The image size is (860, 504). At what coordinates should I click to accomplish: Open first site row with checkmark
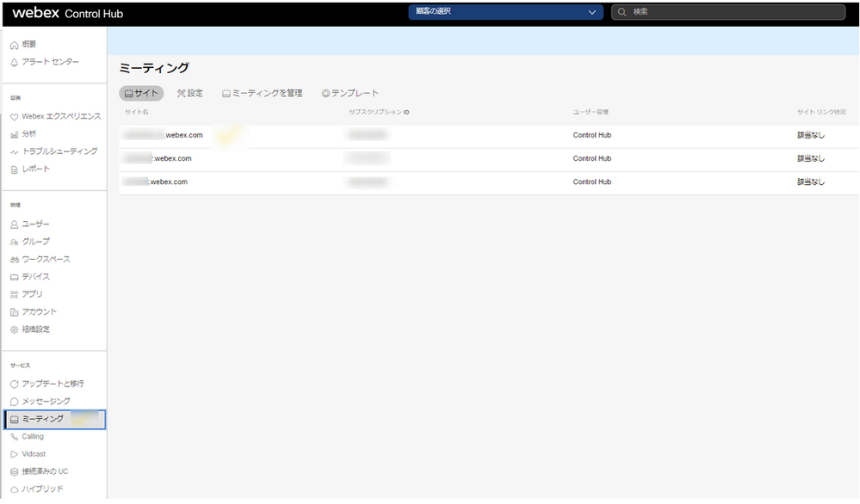pos(489,136)
